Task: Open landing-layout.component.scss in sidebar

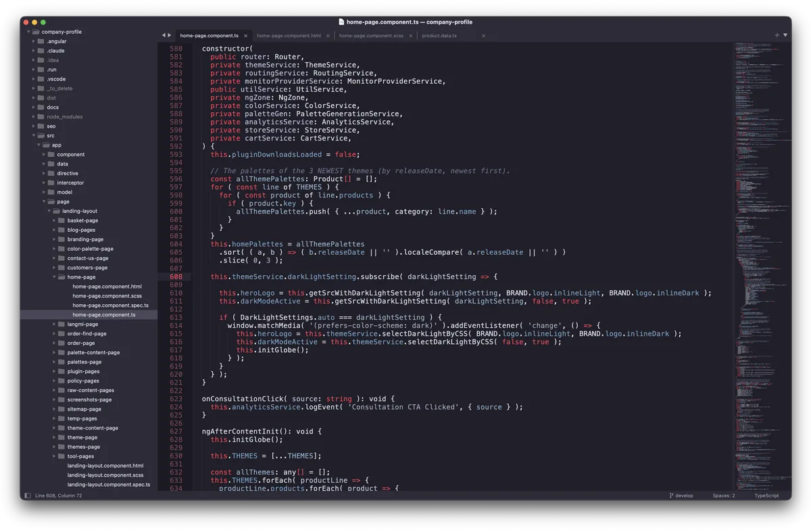Action: click(x=105, y=475)
